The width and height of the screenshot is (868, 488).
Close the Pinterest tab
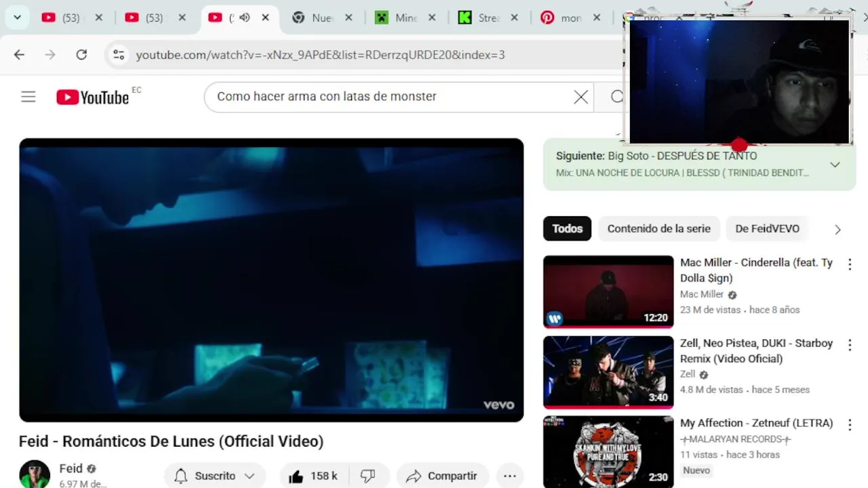597,18
